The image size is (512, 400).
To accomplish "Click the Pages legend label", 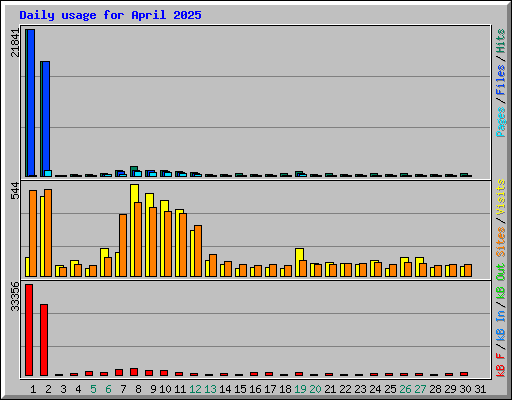I will click(500, 122).
